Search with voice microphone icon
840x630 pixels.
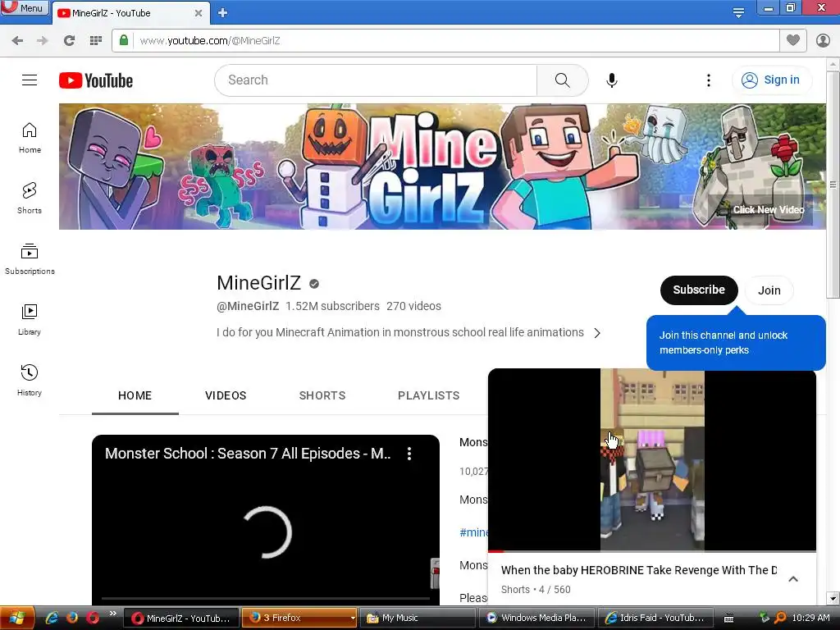point(612,80)
